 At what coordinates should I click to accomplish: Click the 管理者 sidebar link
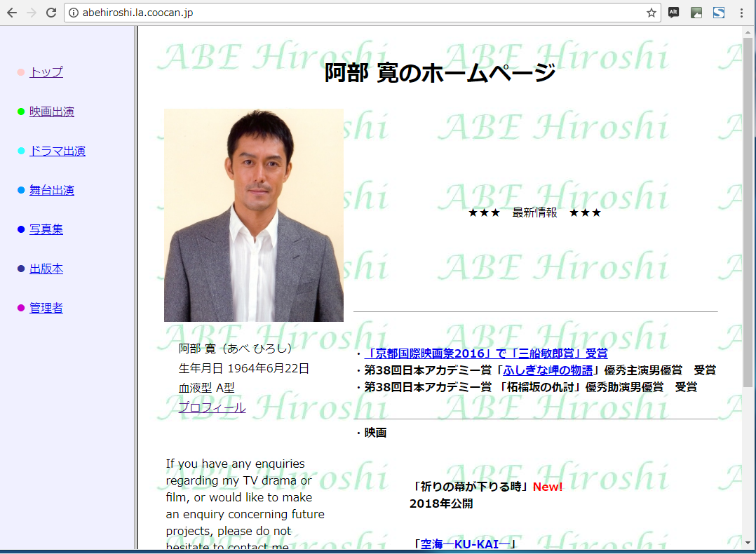pos(46,308)
